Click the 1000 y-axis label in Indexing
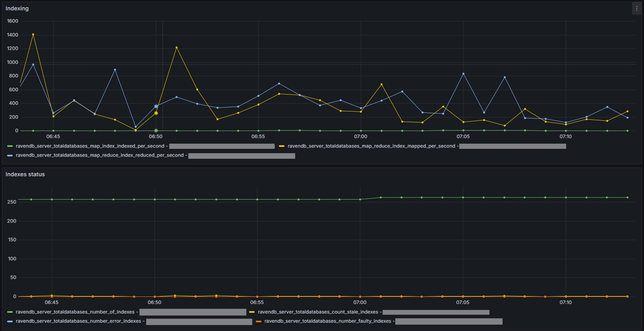The height and width of the screenshot is (331, 644). [x=13, y=62]
